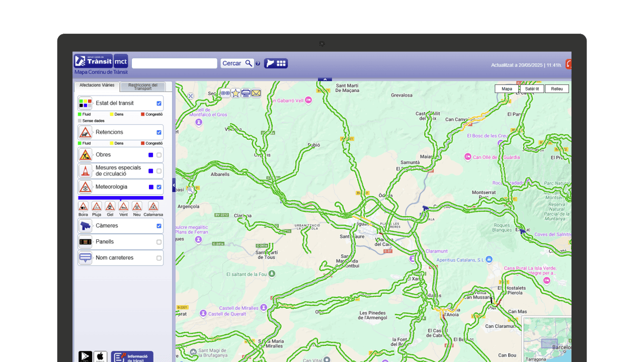The width and height of the screenshot is (644, 362).
Task: Click the Obres roadworks sign icon
Action: coord(86,155)
